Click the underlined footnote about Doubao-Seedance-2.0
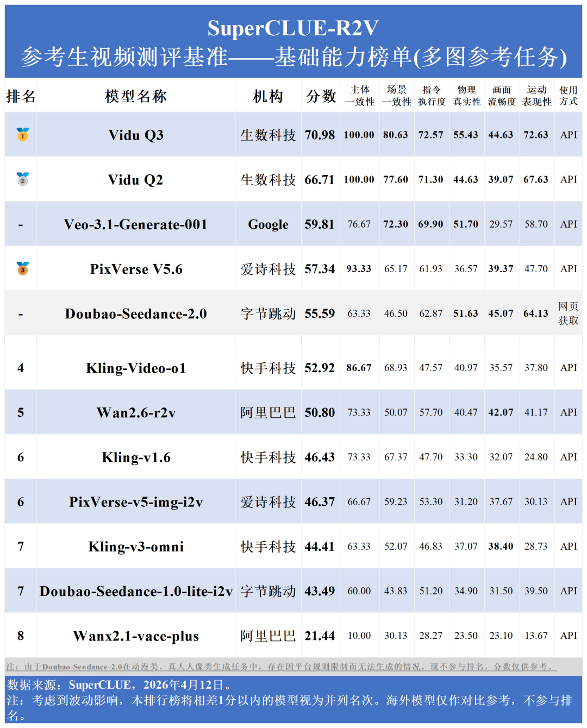Screen dimensions: 587x728 coord(280,667)
